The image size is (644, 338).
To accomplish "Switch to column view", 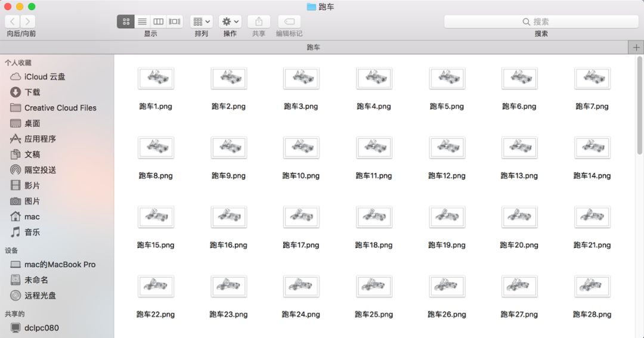I will (x=158, y=21).
